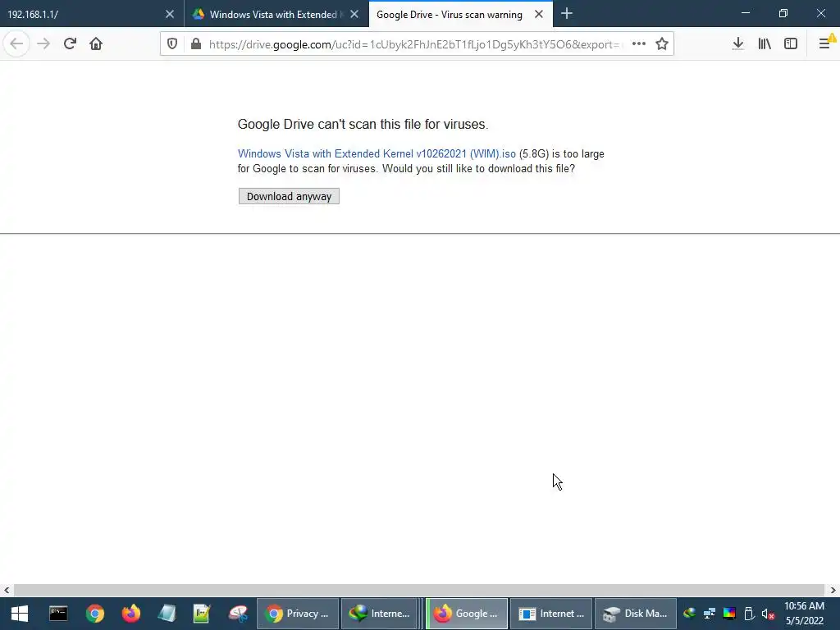This screenshot has height=630, width=840.
Task: Launch pinned Firefox icon on taskbar
Action: pyautogui.click(x=130, y=614)
